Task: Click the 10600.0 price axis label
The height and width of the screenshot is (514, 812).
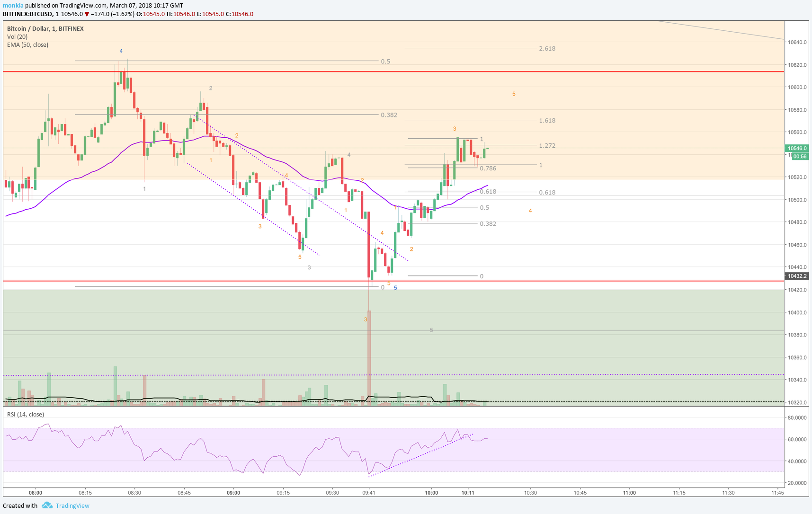Action: [x=796, y=87]
